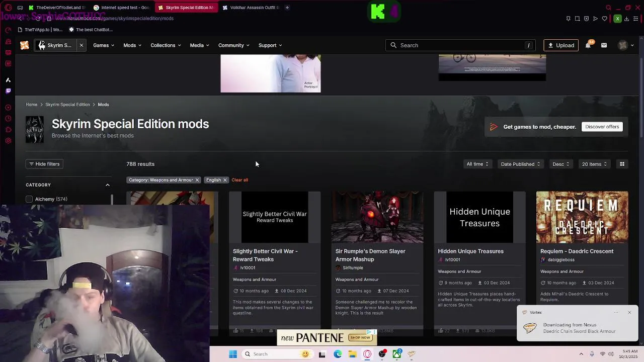
Task: Open Vortex notification options menu
Action: click(616, 313)
